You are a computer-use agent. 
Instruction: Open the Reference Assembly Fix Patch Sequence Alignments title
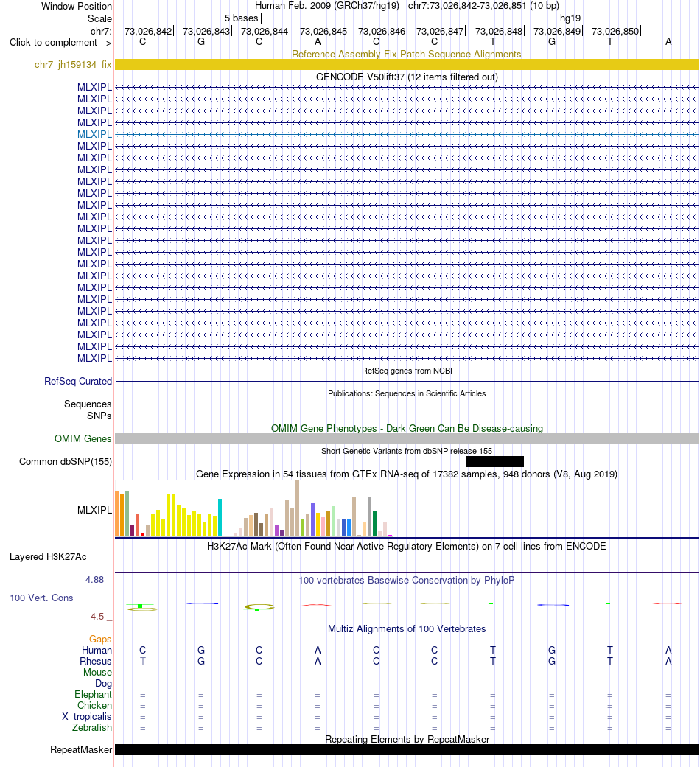[x=407, y=55]
